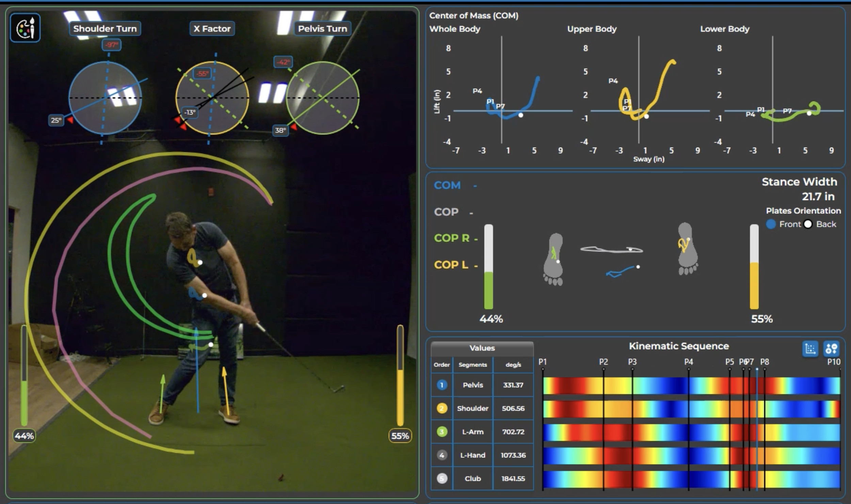Expand the COP legend entry dash control
851x504 pixels.
point(471,212)
